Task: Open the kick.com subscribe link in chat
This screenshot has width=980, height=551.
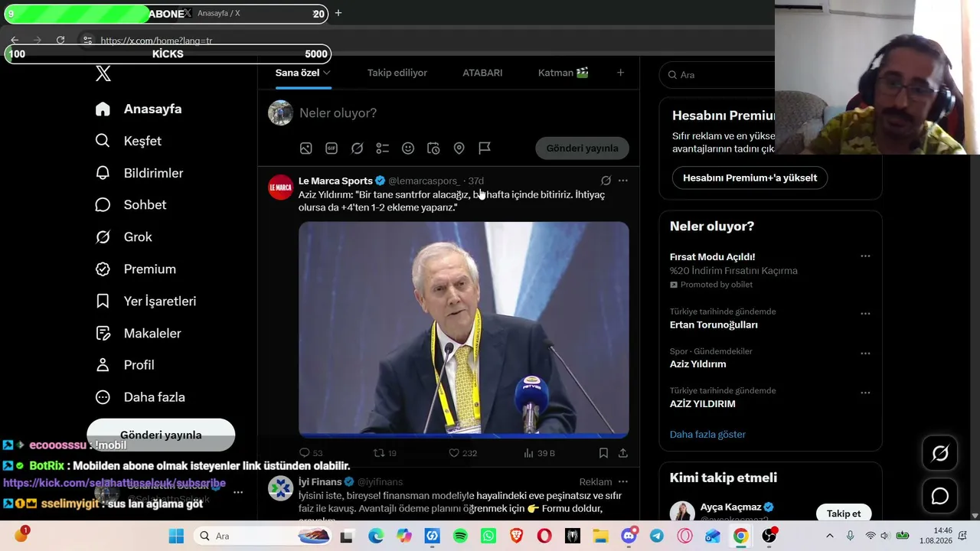Action: [114, 483]
